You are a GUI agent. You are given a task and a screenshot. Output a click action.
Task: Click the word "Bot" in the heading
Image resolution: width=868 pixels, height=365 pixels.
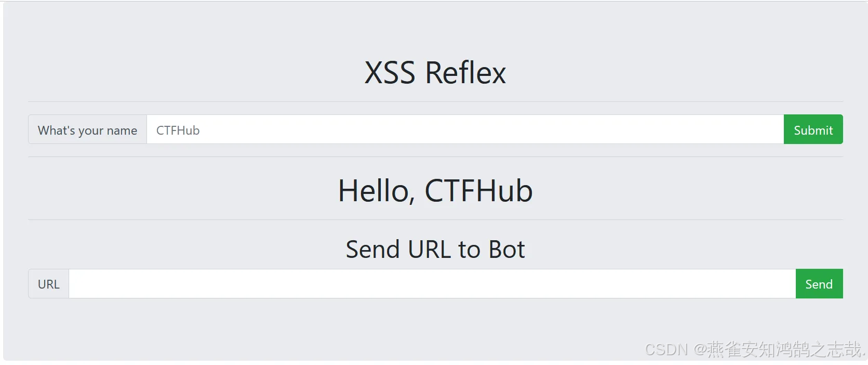[506, 250]
